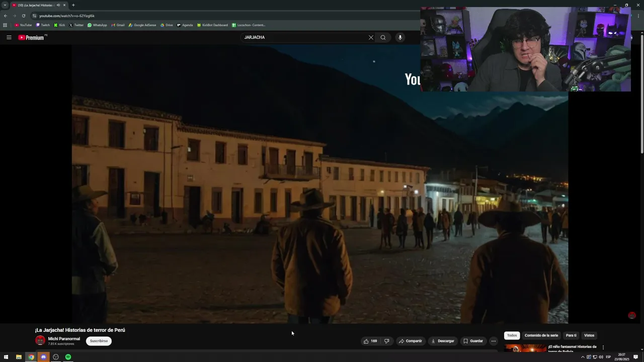644x362 pixels.
Task: Open Discord from the taskbar
Action: click(x=43, y=357)
